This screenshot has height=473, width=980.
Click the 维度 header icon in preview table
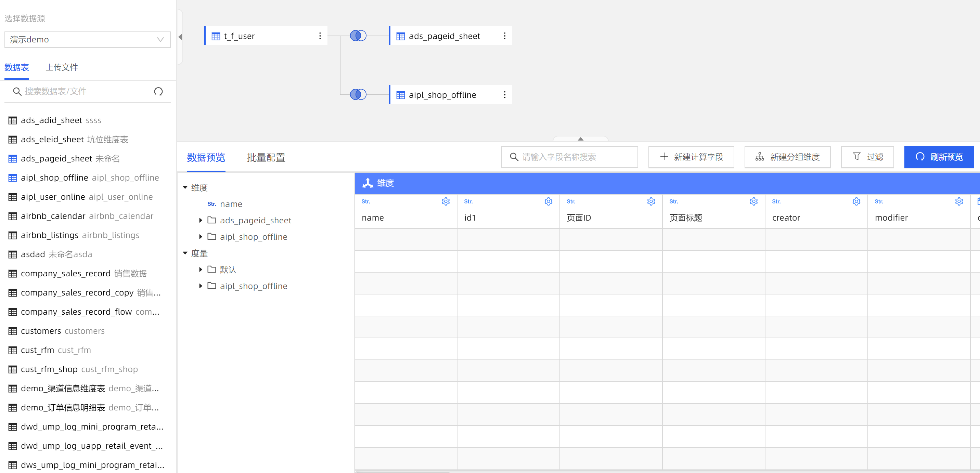[x=367, y=183]
